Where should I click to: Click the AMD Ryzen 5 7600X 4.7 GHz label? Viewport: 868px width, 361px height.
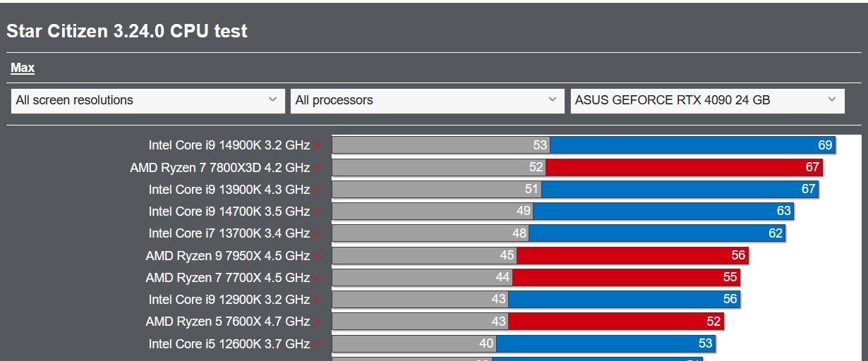tap(228, 322)
